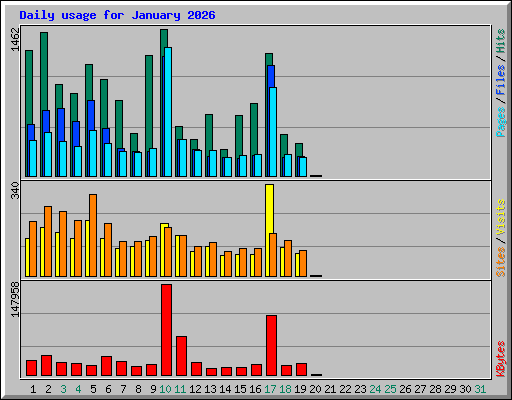Select day label 12 on the x-axis
Image resolution: width=512 pixels, height=400 pixels.
point(195,389)
